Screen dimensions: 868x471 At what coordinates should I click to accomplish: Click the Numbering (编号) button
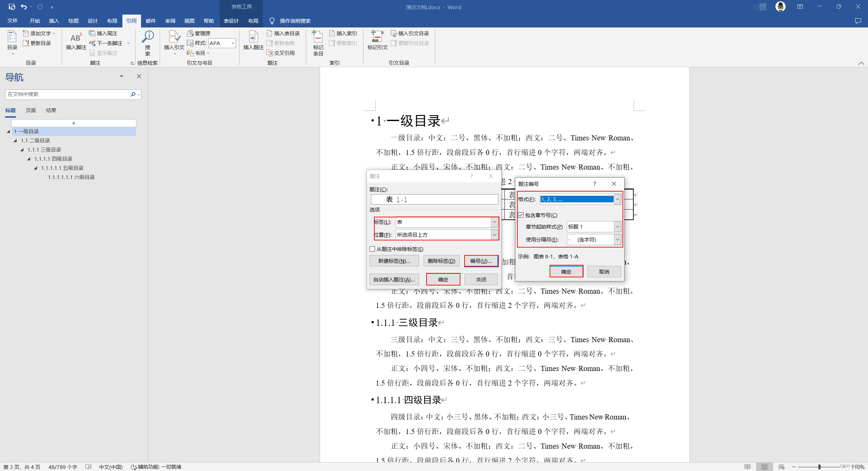coord(480,261)
